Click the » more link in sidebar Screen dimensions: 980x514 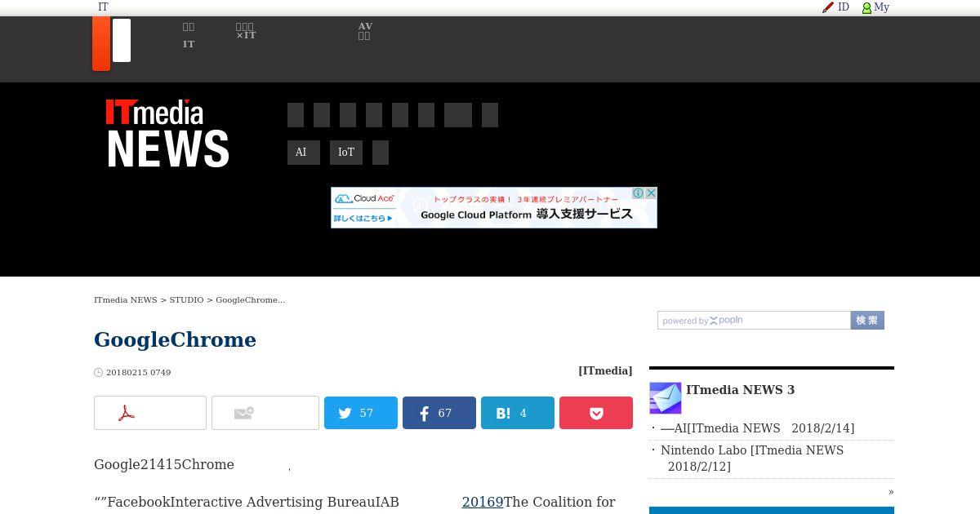[891, 491]
